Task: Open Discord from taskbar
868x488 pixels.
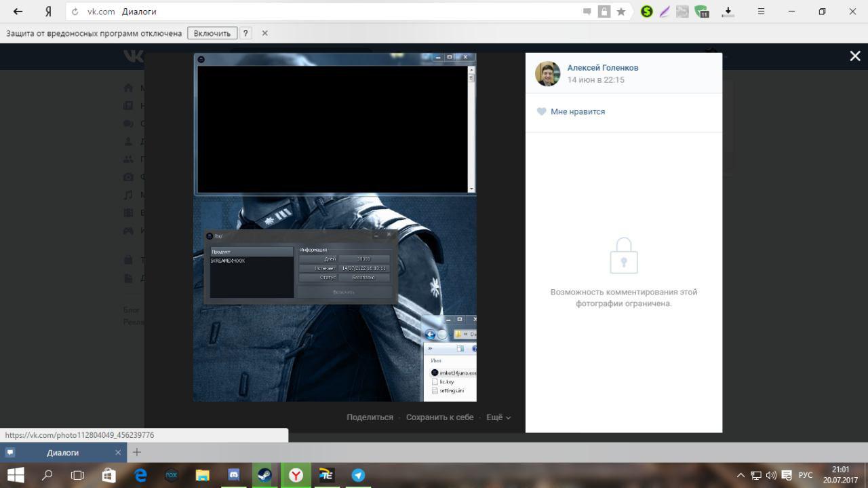Action: (234, 475)
